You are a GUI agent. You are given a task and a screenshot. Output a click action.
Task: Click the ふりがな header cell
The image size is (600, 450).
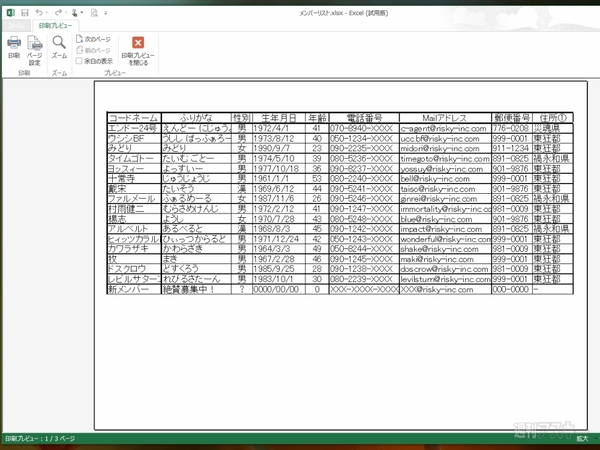(x=196, y=117)
